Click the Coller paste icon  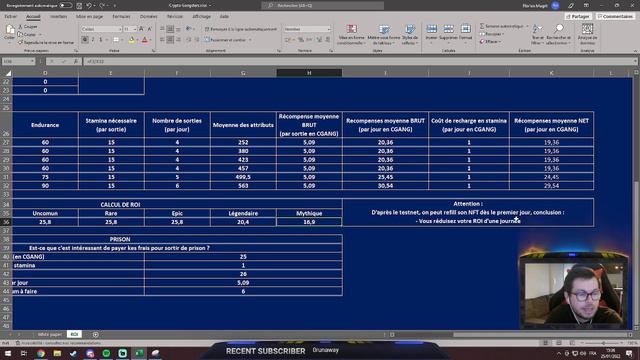(x=9, y=30)
